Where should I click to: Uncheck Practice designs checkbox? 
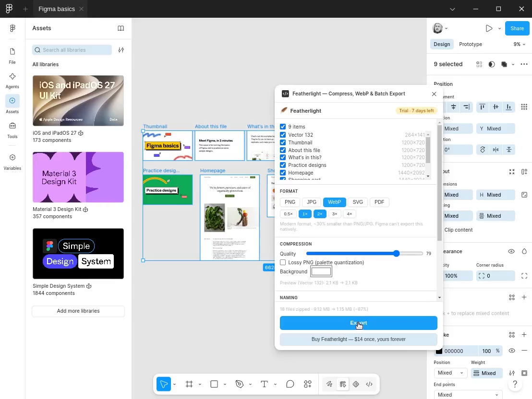(283, 165)
